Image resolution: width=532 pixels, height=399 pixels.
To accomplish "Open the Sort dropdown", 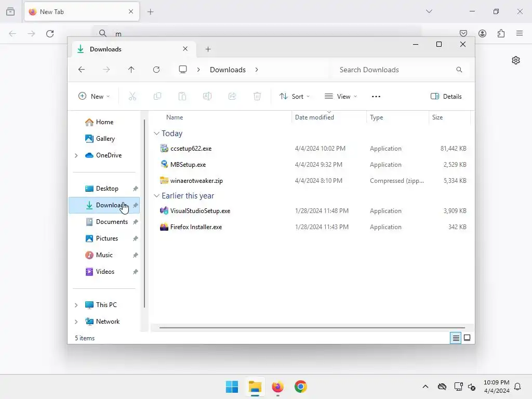I will [295, 96].
